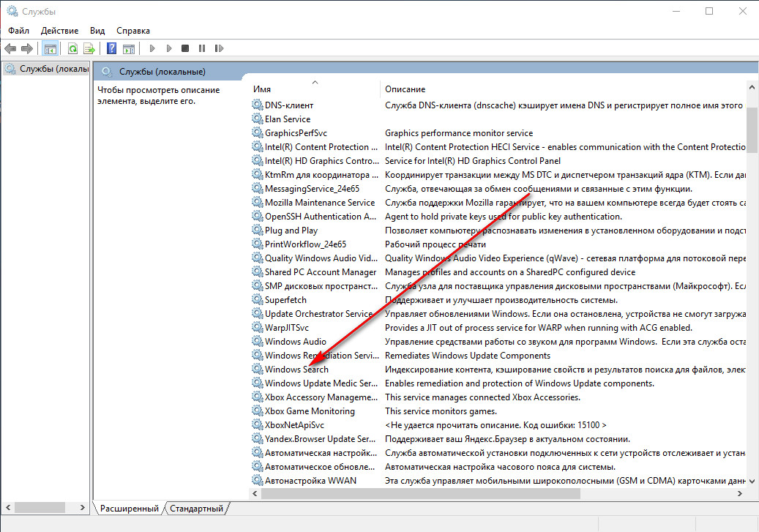
Task: Click the Stop Service square icon
Action: [x=185, y=48]
